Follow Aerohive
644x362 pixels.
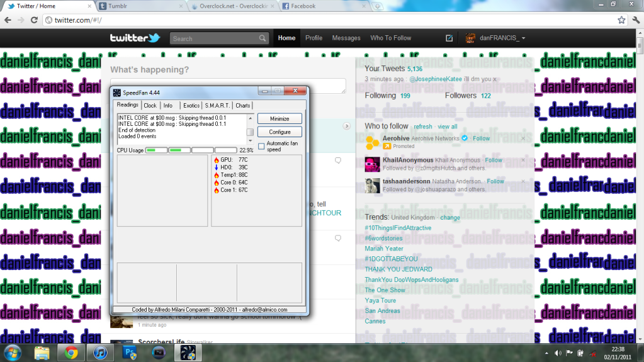(481, 139)
